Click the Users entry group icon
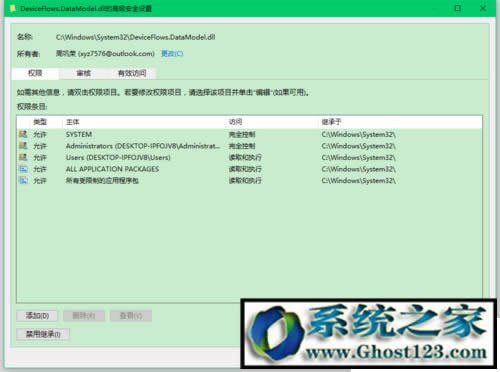 point(23,157)
